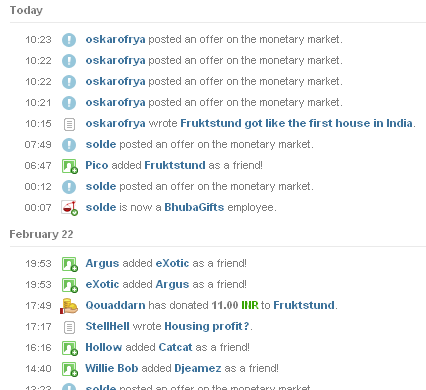Click the employee scale icon at 00:07
This screenshot has width=426, height=390.
(69, 208)
